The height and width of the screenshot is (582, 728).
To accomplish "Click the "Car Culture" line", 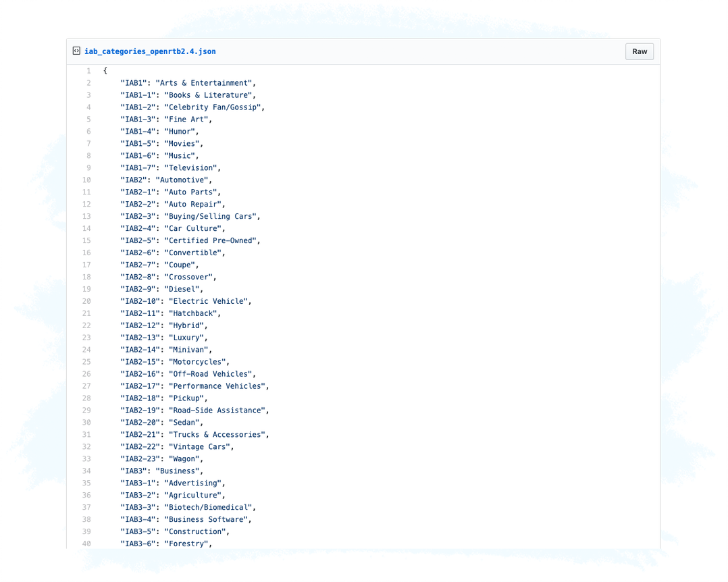I will click(173, 229).
